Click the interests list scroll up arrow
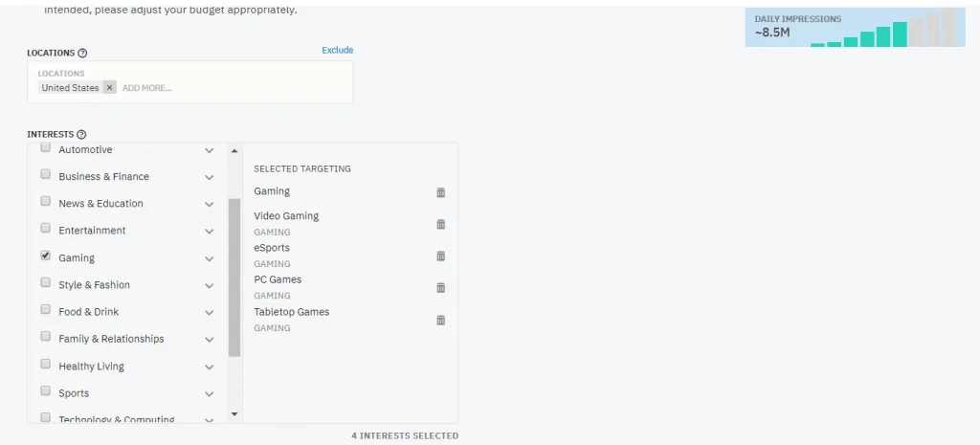 (x=234, y=150)
